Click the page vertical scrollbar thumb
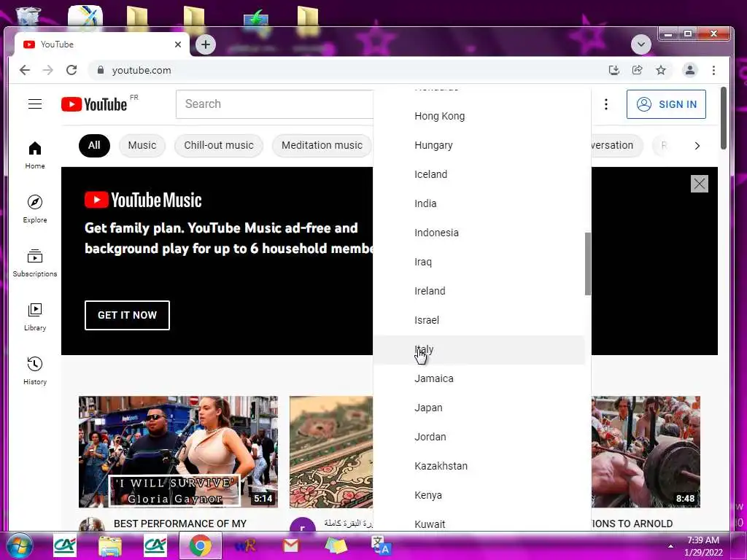 click(723, 118)
